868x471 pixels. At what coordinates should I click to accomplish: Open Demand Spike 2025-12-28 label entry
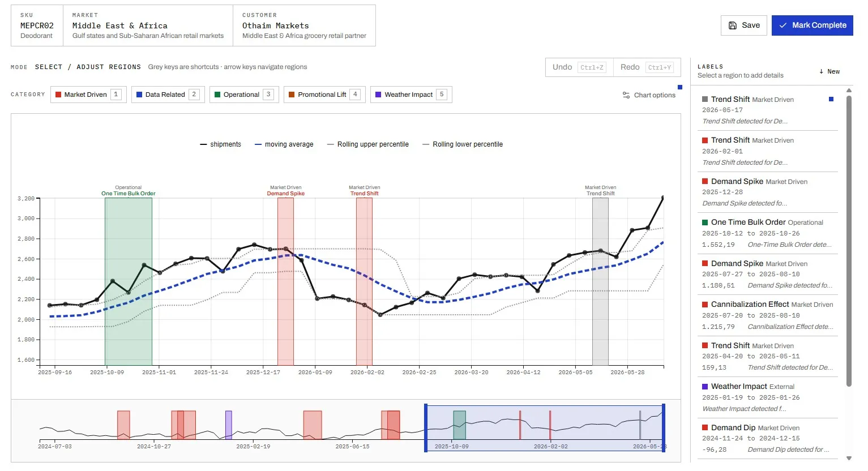(768, 192)
